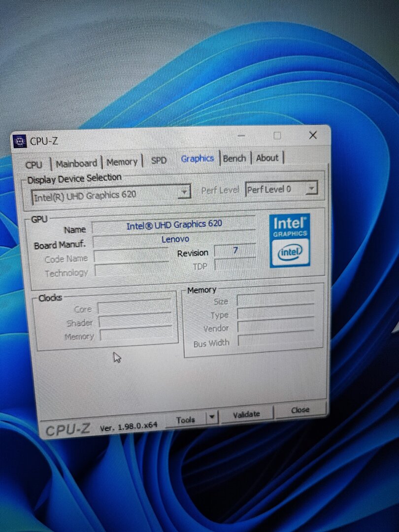Go to the Bench tab
399x532 pixels.
[x=234, y=159]
